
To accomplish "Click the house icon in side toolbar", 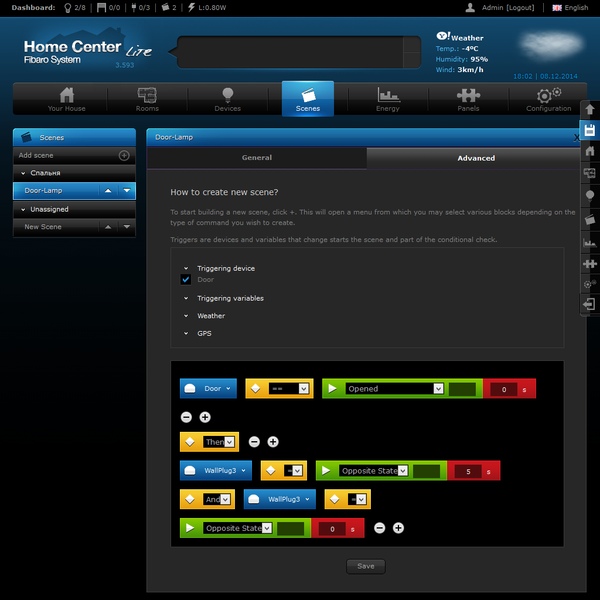I will coord(590,151).
